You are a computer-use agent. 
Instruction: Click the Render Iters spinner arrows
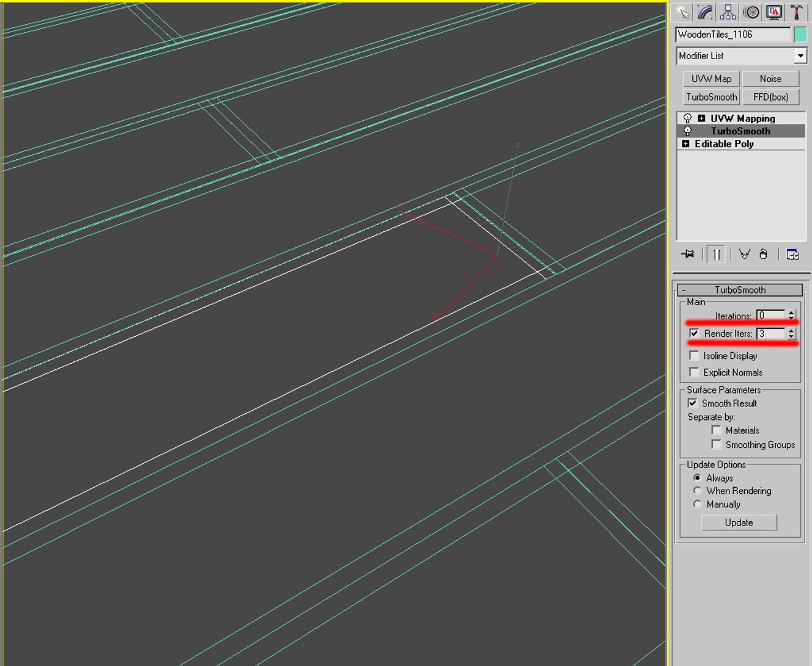[791, 334]
